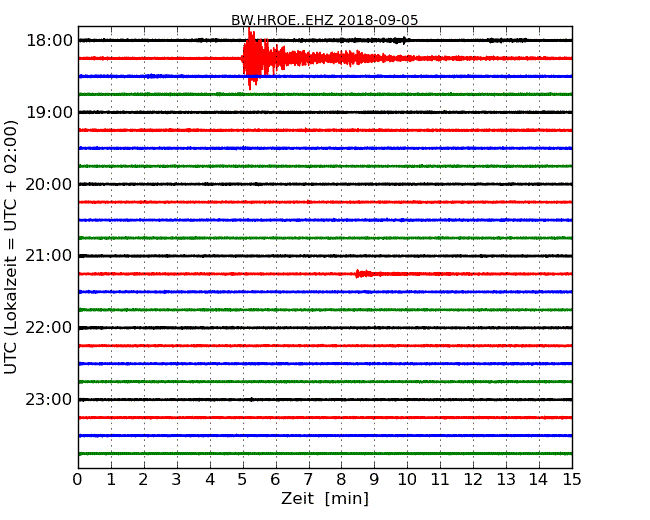The height and width of the screenshot is (520, 650).
Task: Click the blue 18:30 seismic trace
Action: (325, 76)
